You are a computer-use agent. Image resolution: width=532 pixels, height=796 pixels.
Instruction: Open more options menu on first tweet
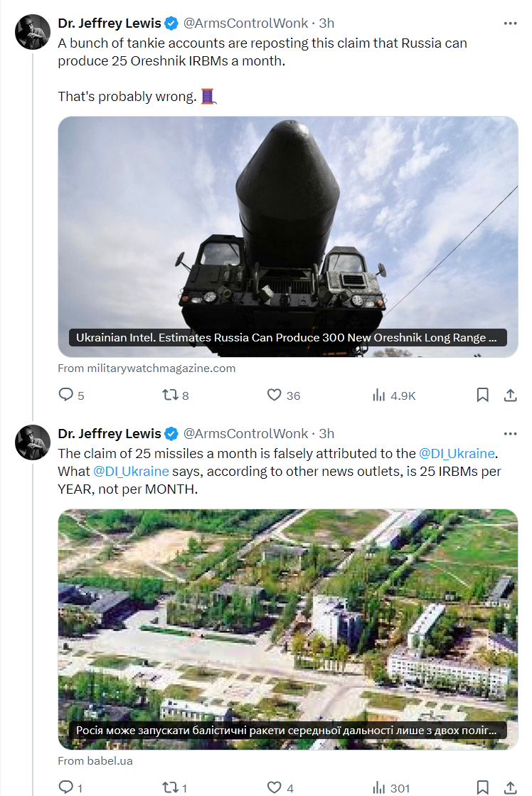510,23
